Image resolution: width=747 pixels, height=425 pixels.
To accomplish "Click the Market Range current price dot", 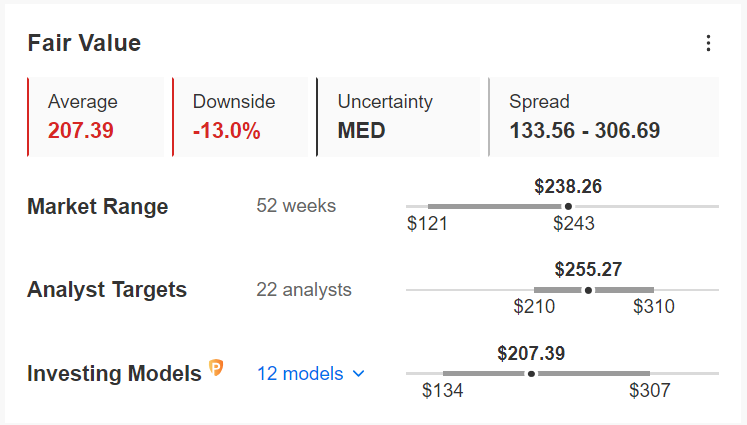I will [x=568, y=206].
